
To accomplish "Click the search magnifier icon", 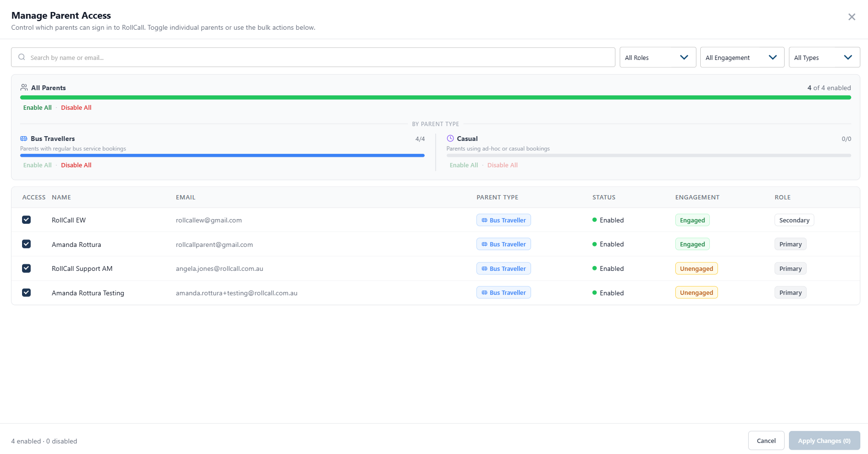I will tap(22, 57).
